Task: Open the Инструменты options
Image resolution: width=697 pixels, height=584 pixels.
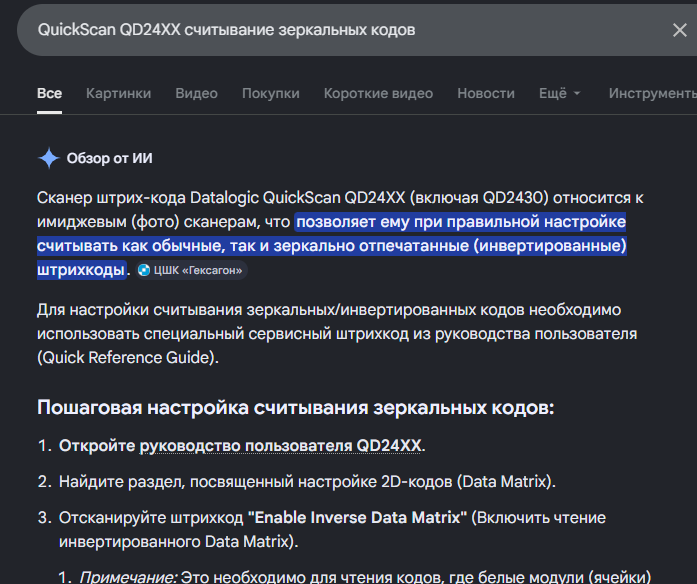Action: tap(652, 93)
